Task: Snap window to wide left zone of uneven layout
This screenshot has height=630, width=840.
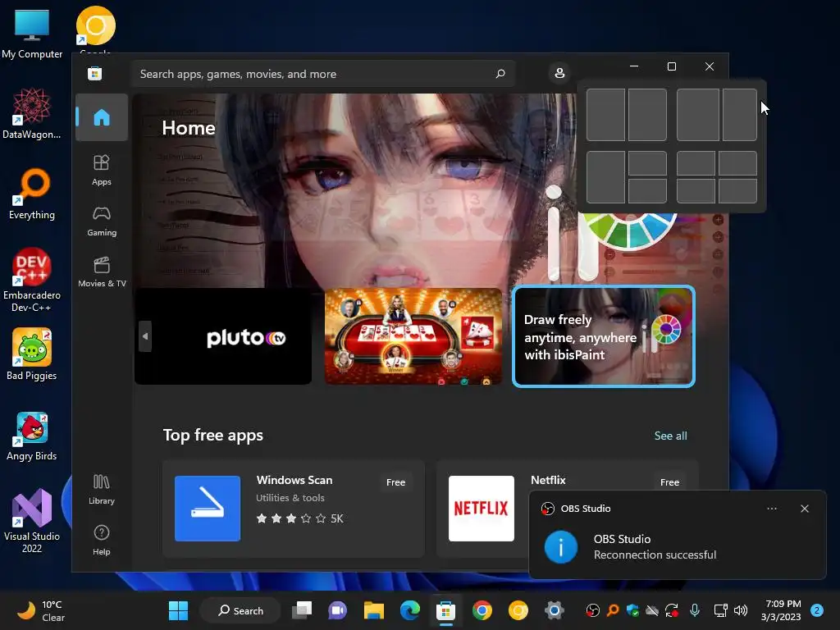Action: click(x=698, y=115)
